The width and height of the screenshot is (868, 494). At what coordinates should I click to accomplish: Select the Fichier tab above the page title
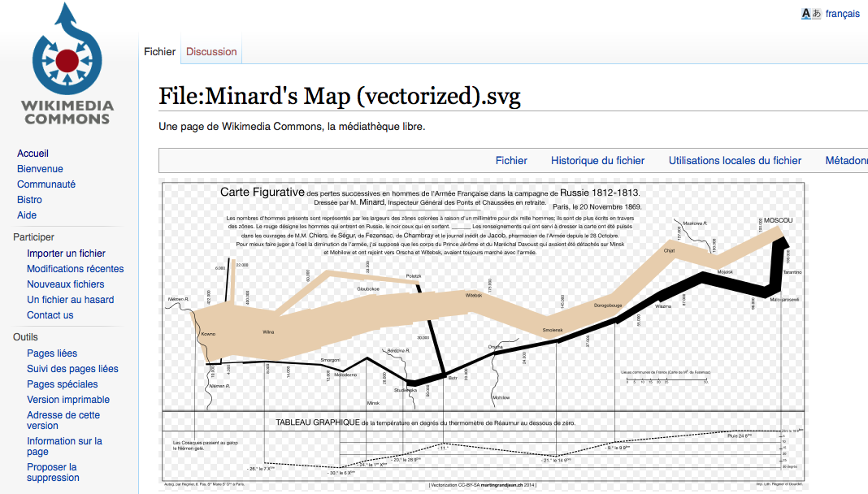point(159,50)
